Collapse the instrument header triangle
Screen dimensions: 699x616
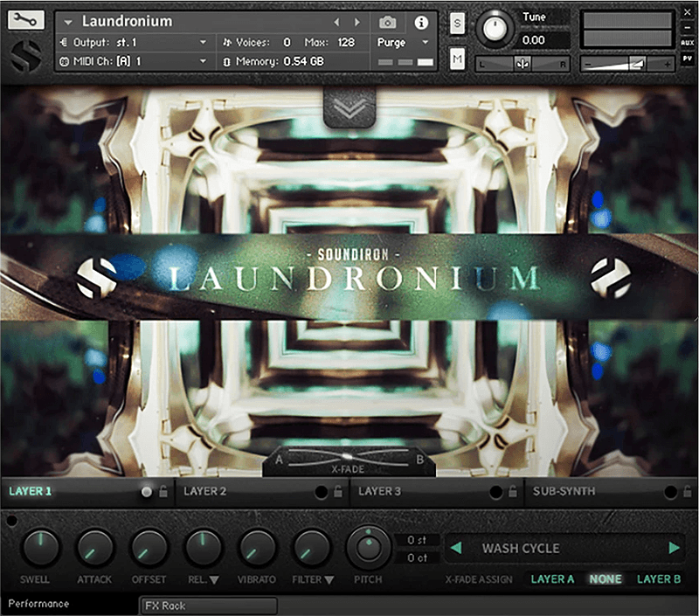(68, 22)
